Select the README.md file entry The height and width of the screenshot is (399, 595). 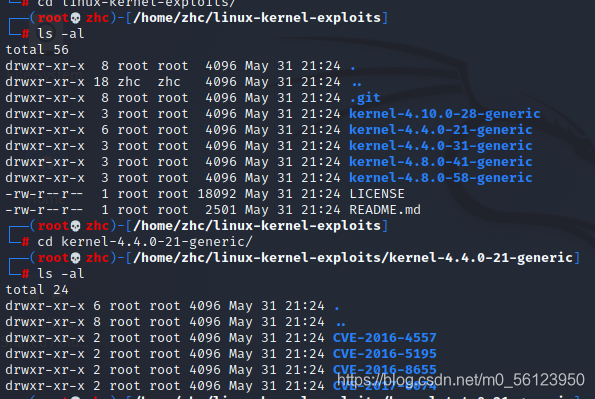(x=385, y=210)
